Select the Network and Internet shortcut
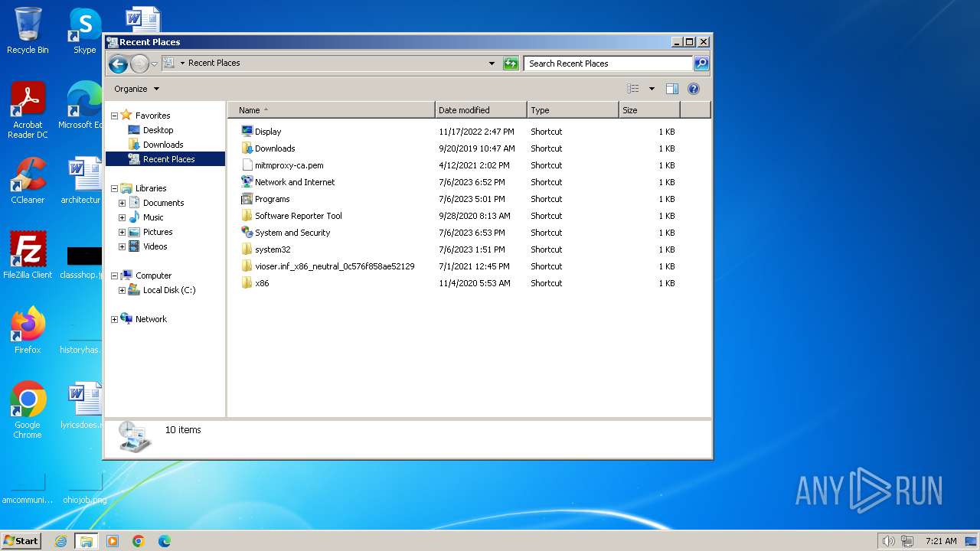 click(x=295, y=182)
